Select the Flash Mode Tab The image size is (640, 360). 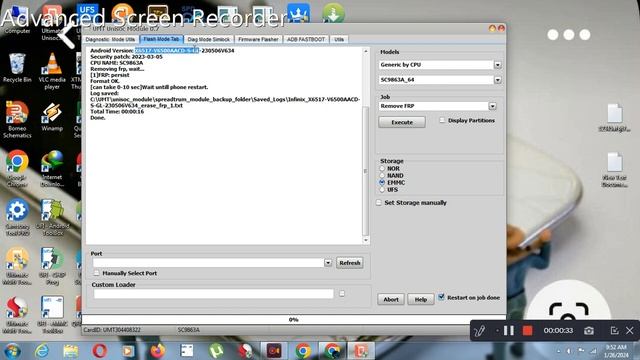pyautogui.click(x=161, y=39)
